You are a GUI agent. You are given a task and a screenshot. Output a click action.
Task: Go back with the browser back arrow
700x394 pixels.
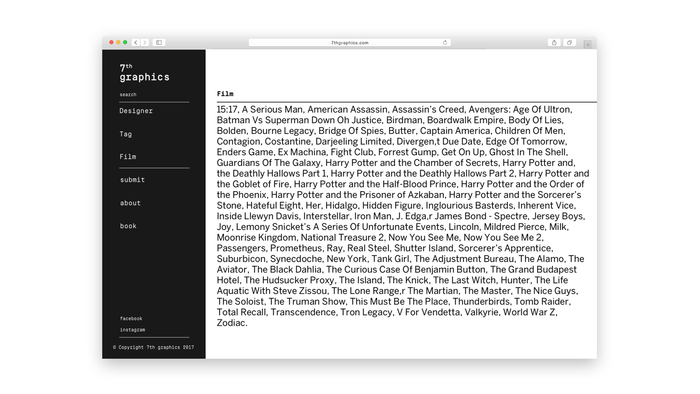(x=136, y=42)
